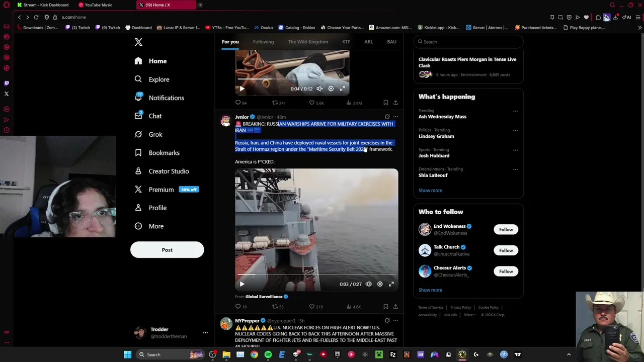Click the X search field
Image resolution: width=644 pixels, height=362 pixels.
(468, 42)
